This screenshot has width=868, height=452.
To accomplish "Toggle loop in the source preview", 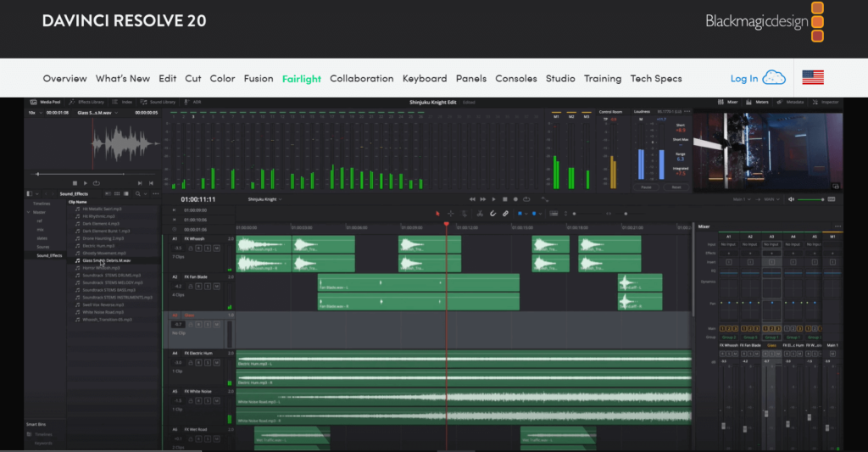I will (x=97, y=183).
